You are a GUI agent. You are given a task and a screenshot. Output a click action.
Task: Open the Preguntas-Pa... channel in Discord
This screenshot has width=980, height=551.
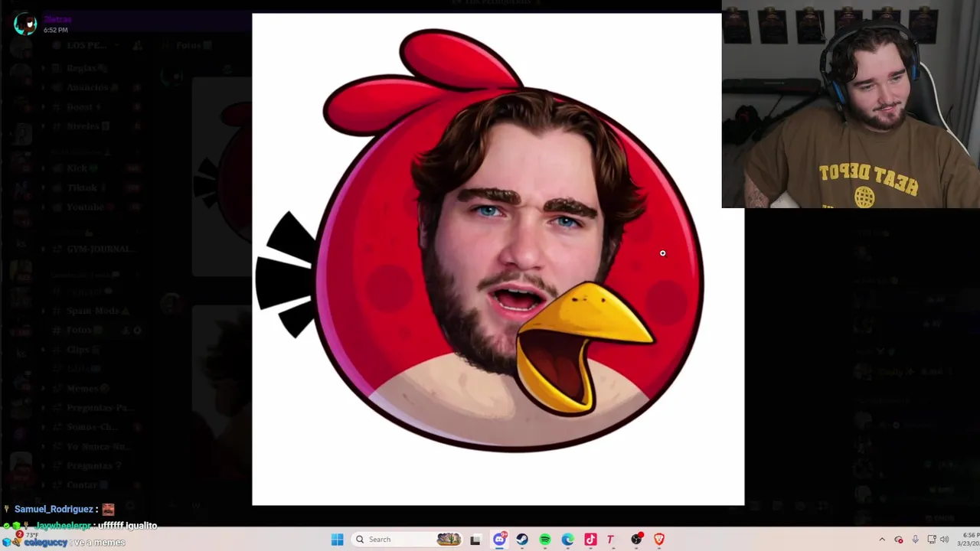coord(95,407)
